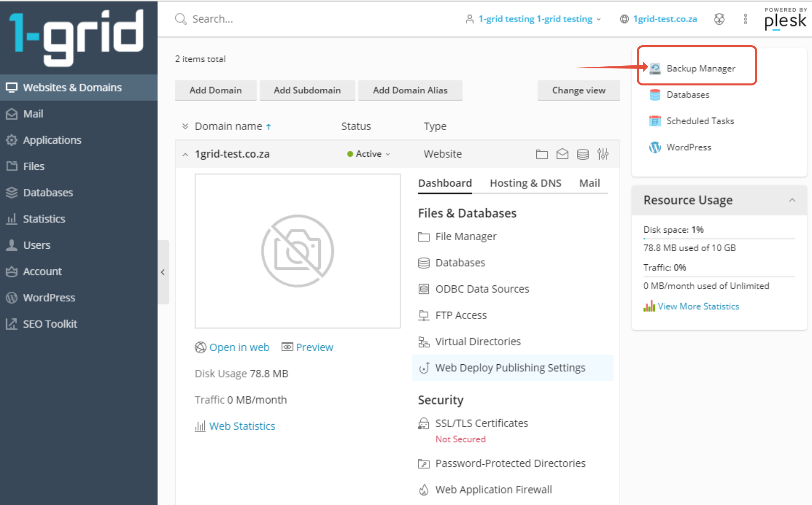This screenshot has width=812, height=505.
Task: Click the Add Subdomain button
Action: pyautogui.click(x=307, y=90)
